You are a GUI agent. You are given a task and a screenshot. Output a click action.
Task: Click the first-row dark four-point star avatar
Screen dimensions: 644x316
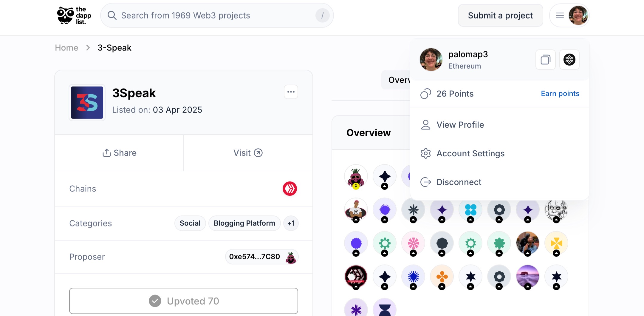click(385, 177)
